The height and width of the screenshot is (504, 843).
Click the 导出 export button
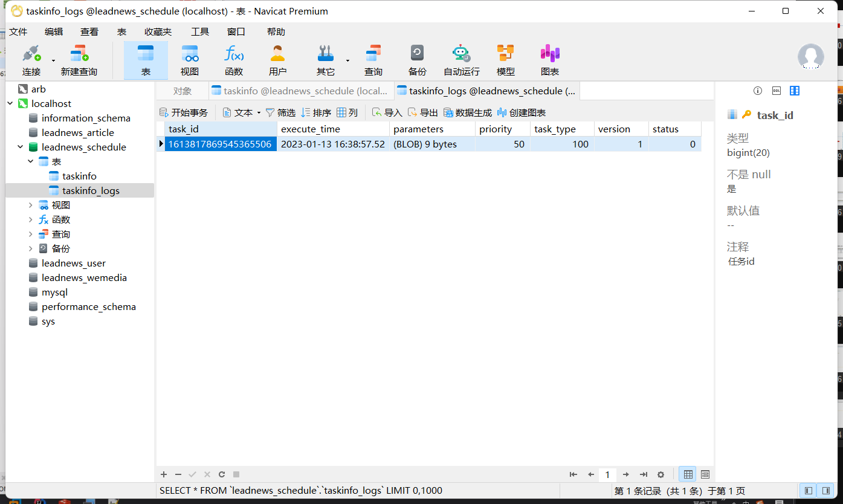(423, 112)
